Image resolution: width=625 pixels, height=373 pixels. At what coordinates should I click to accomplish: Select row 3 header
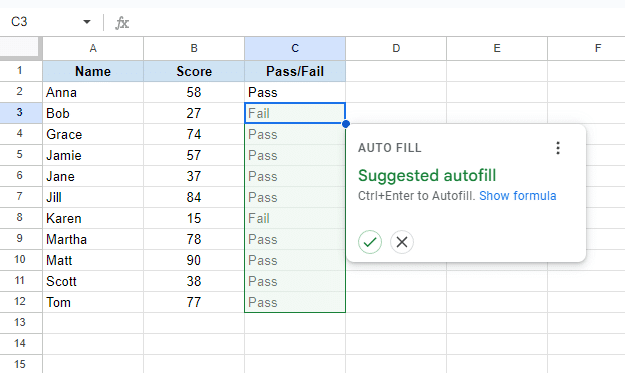click(x=21, y=113)
